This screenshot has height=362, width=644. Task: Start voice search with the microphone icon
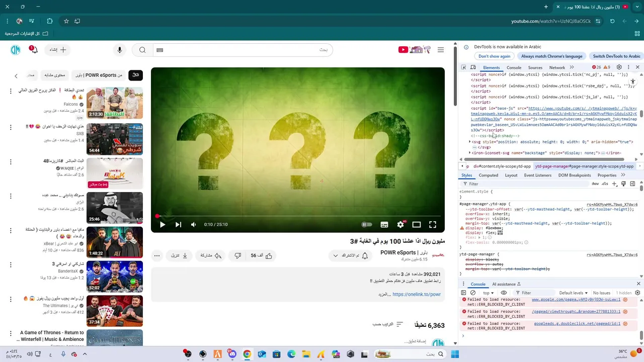point(120,50)
